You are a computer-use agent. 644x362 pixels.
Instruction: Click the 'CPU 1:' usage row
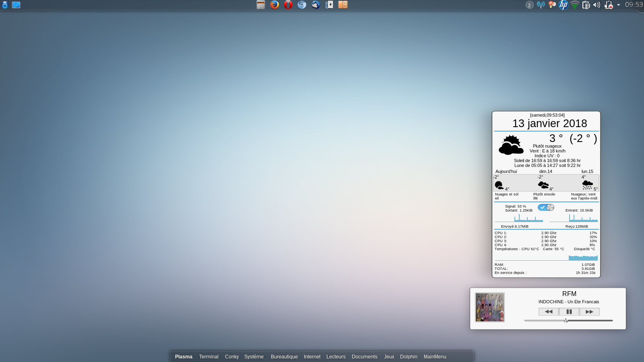pos(546,233)
